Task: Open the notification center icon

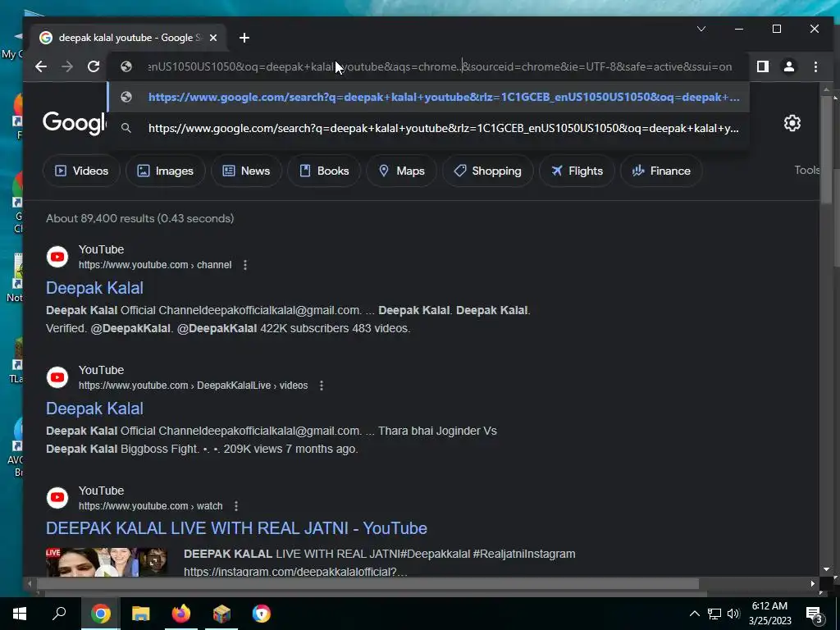Action: point(814,614)
